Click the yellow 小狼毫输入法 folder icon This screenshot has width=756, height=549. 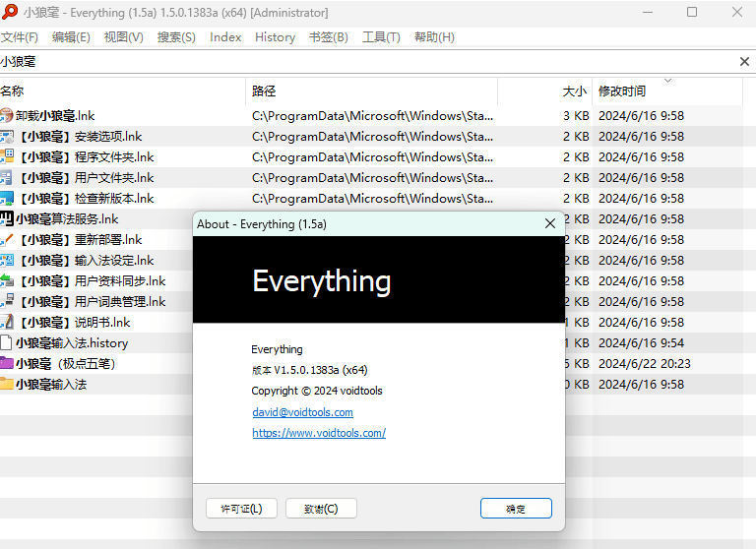(x=7, y=385)
